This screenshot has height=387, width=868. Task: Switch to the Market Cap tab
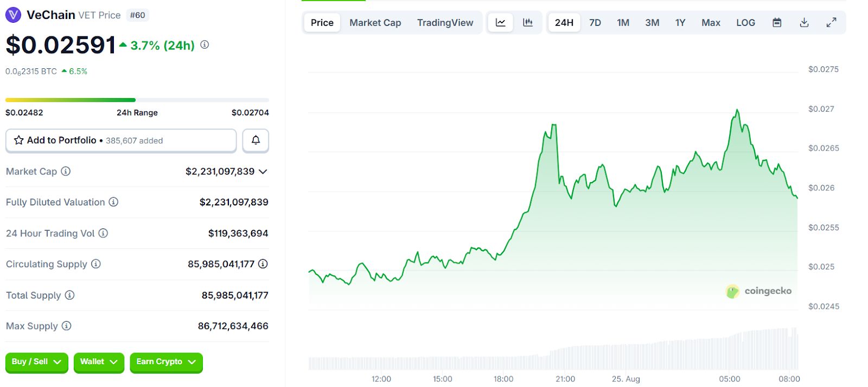375,23
